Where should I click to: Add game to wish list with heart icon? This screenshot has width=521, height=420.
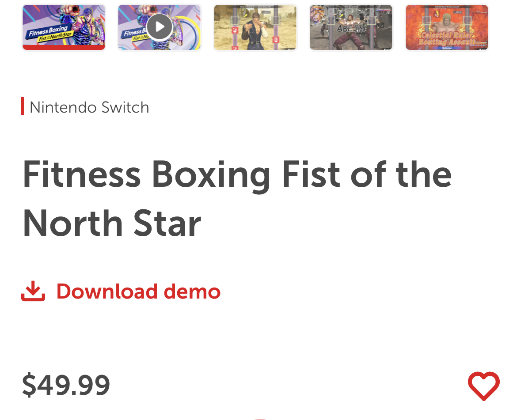point(483,386)
